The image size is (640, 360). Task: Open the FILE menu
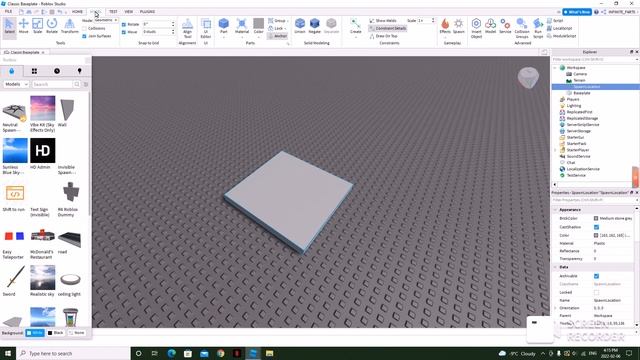[x=8, y=11]
